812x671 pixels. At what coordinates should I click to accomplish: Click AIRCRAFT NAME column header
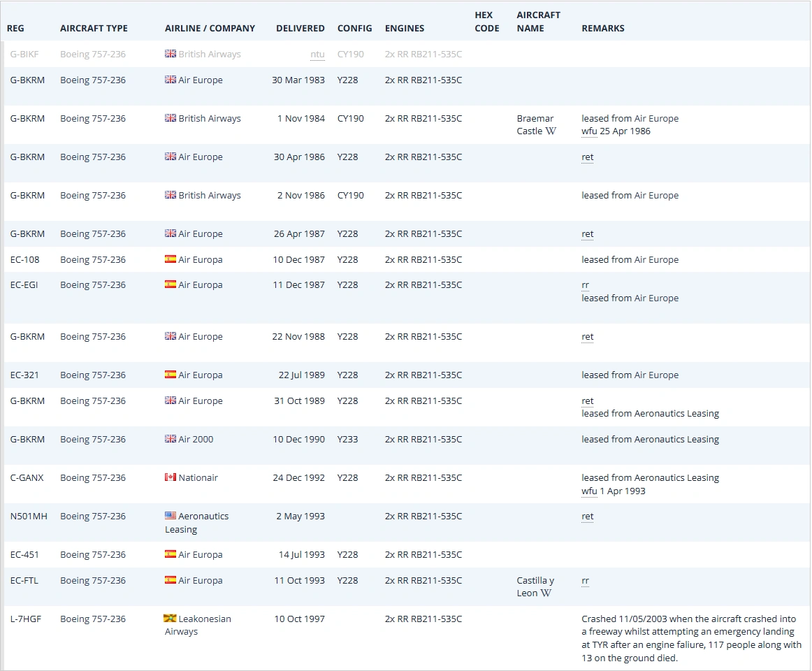(x=539, y=22)
